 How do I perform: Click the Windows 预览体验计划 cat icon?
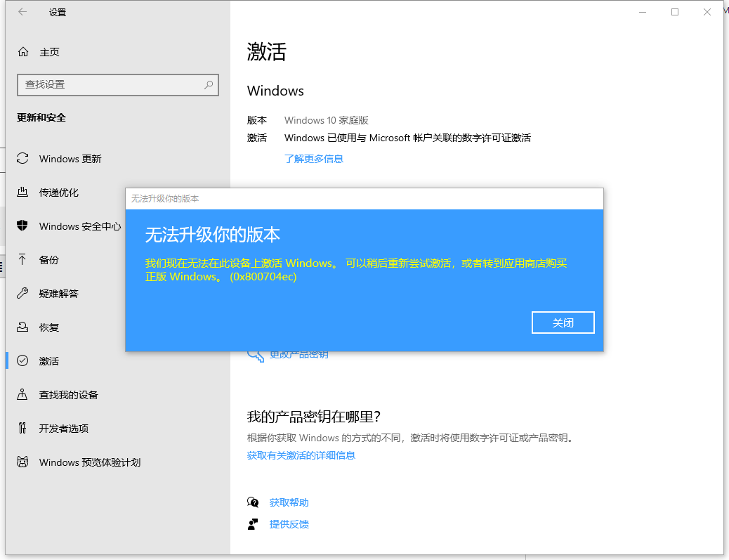point(22,462)
